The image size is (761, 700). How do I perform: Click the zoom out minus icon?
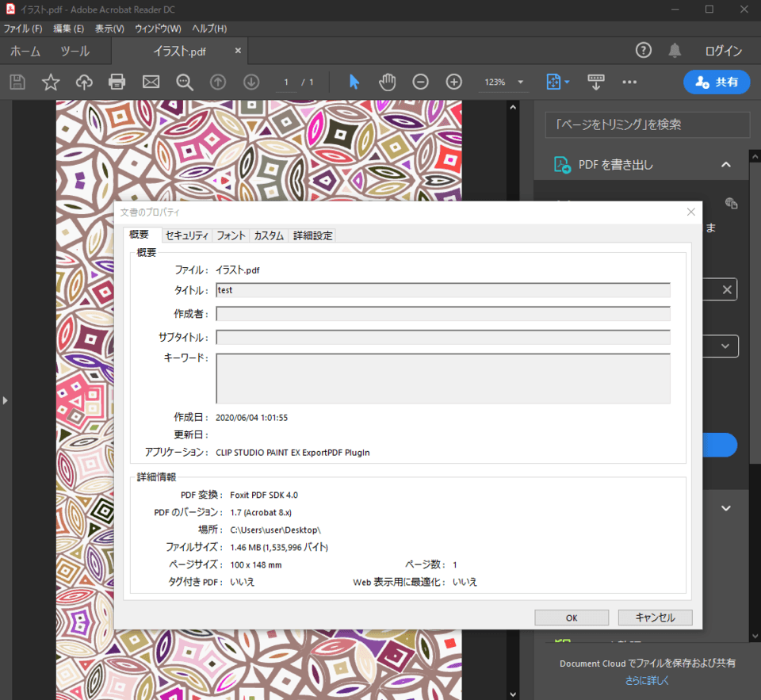(420, 82)
